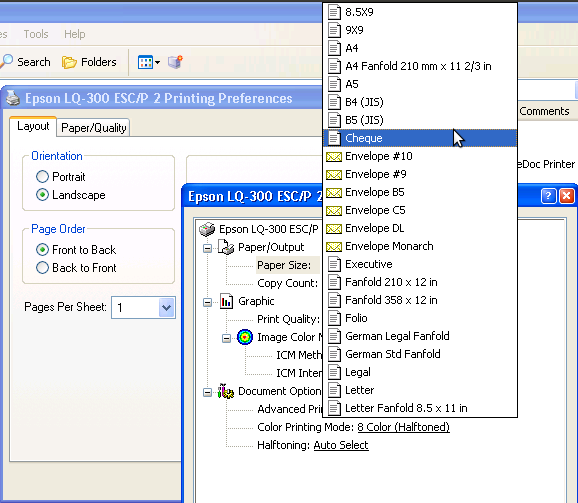Select the Color Printing Mode label
Viewport: 578px width, 503px height.
pos(306,427)
